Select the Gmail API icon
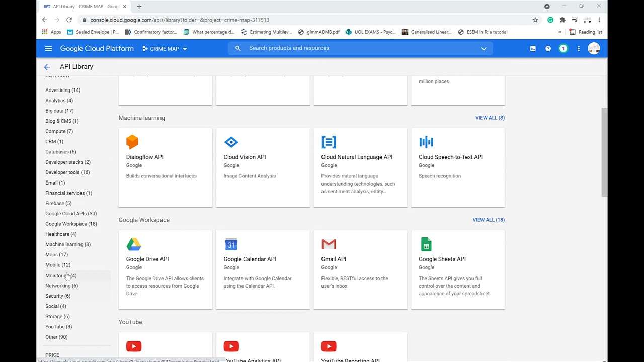 pos(329,244)
